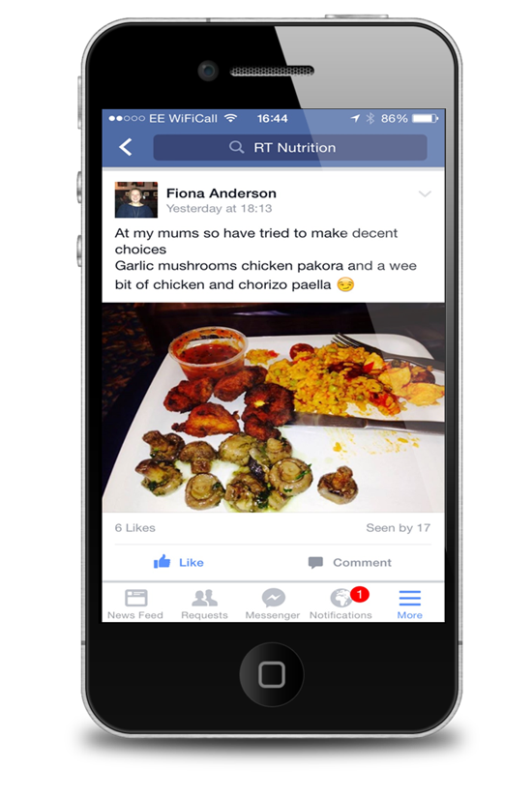
Task: Tap the back arrow icon
Action: (126, 147)
